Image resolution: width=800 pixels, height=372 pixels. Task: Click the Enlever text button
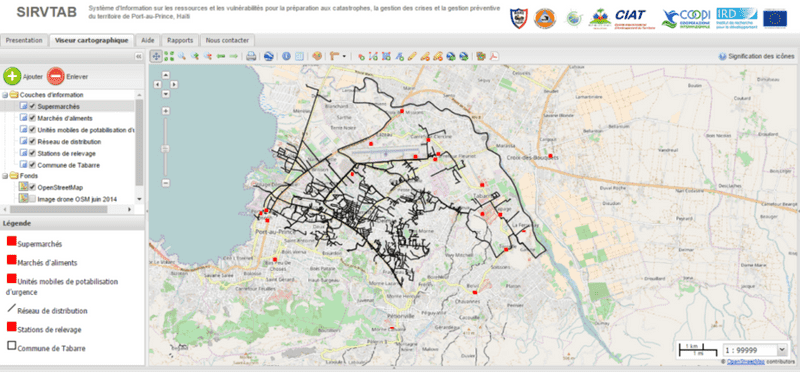click(x=77, y=77)
